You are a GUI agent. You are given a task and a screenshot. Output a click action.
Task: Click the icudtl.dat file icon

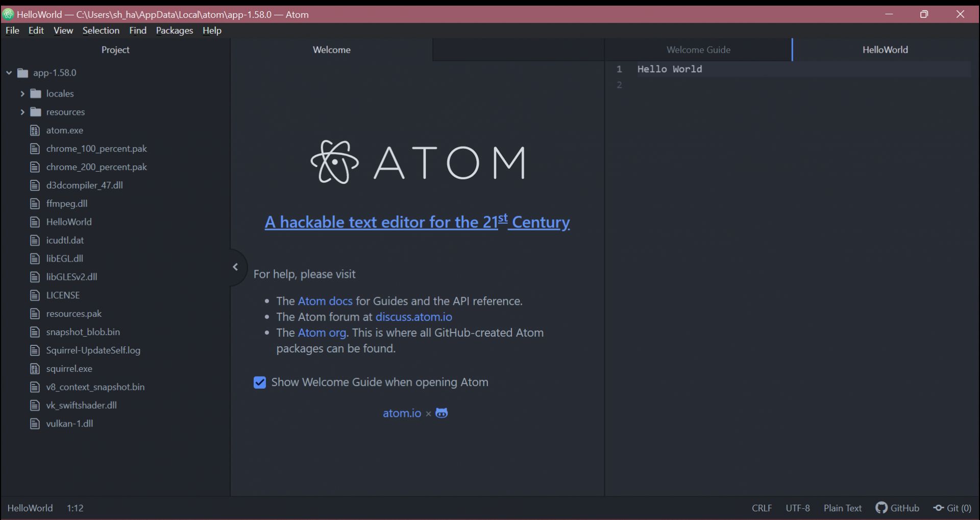coord(35,240)
